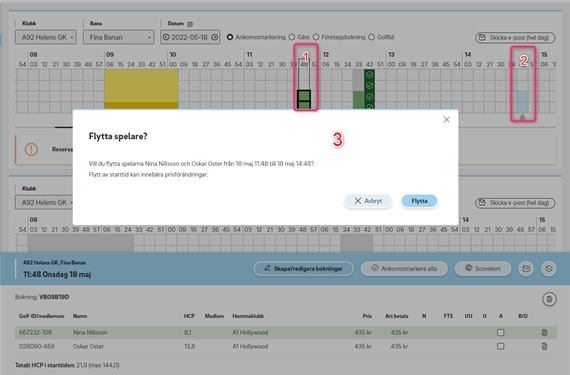Open the Bana dropdown Fina Banan
This screenshot has width=570, height=375.
pos(119,37)
